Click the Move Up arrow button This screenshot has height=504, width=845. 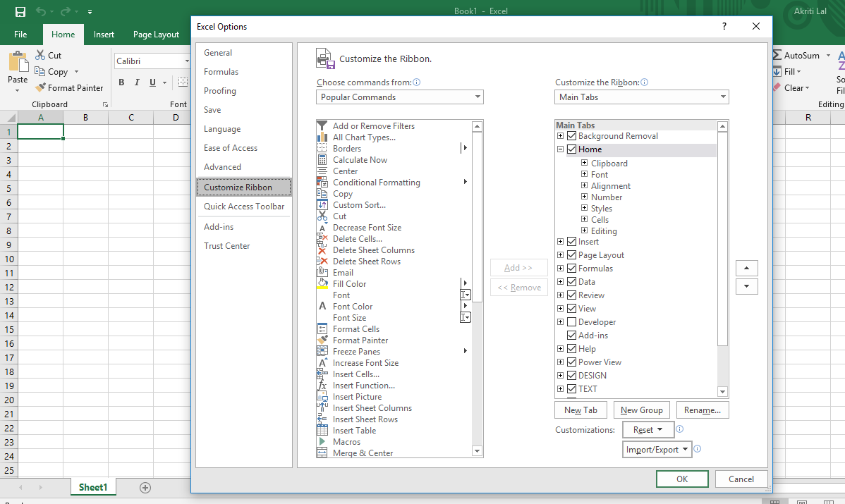pos(746,269)
